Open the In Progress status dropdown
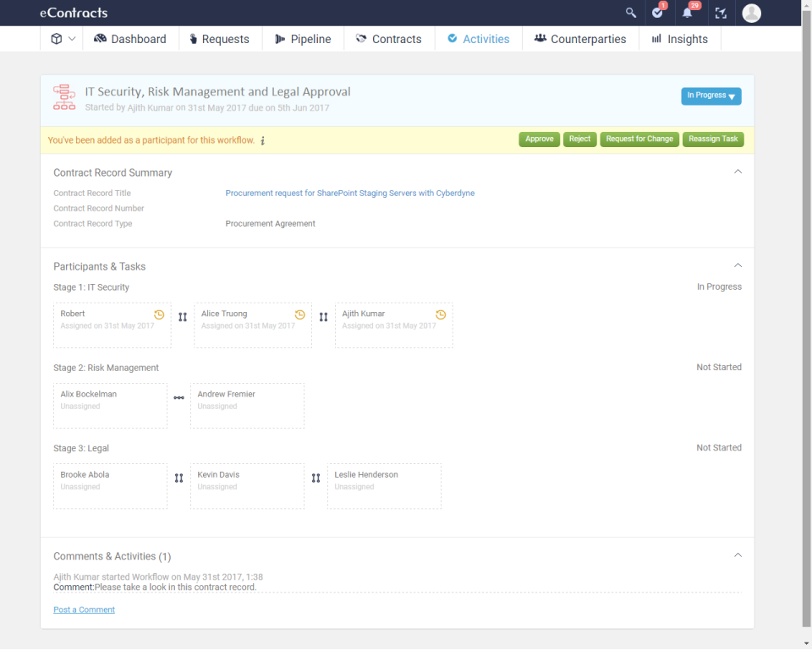This screenshot has width=812, height=672. tap(710, 96)
